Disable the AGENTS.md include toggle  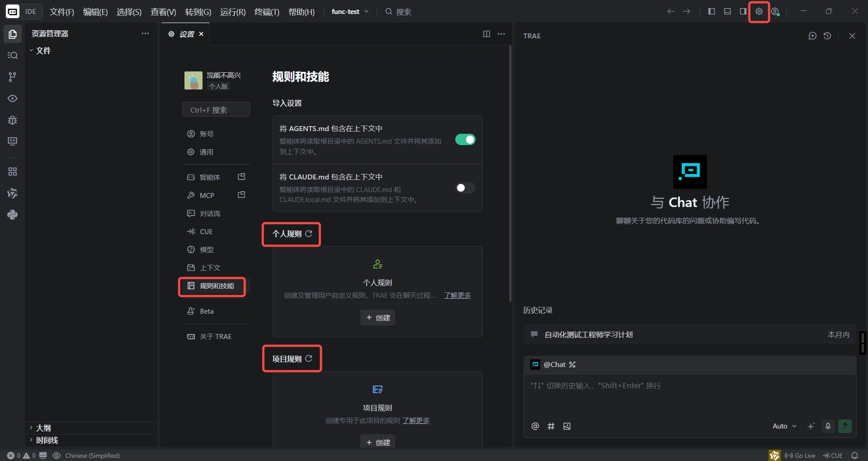point(465,140)
